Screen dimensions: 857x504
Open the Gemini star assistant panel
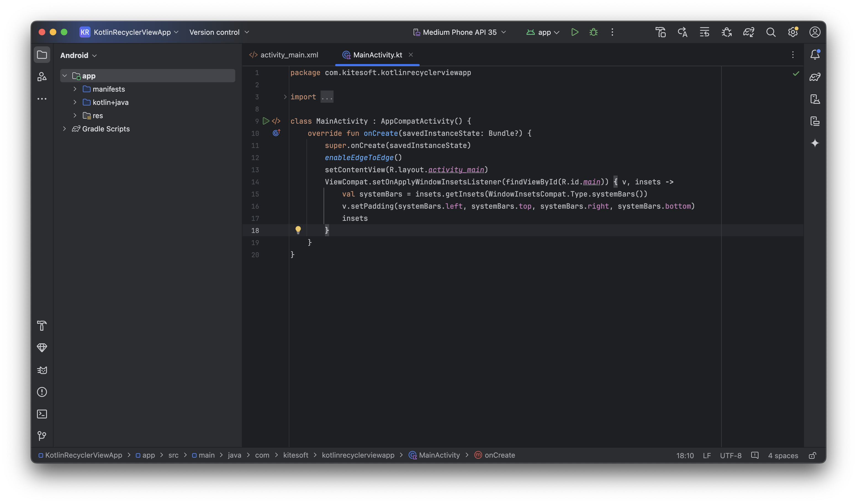(x=815, y=143)
